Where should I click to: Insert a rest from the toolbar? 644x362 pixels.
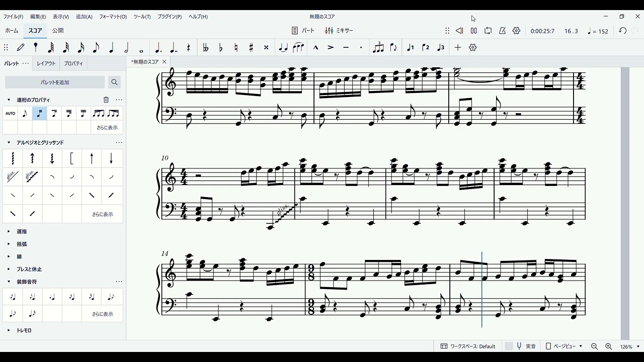(189, 48)
